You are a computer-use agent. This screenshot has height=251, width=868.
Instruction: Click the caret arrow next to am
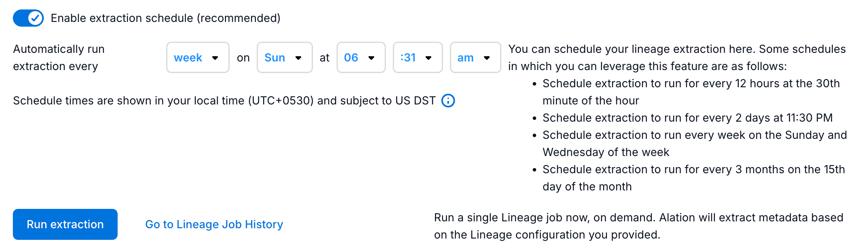pos(487,58)
